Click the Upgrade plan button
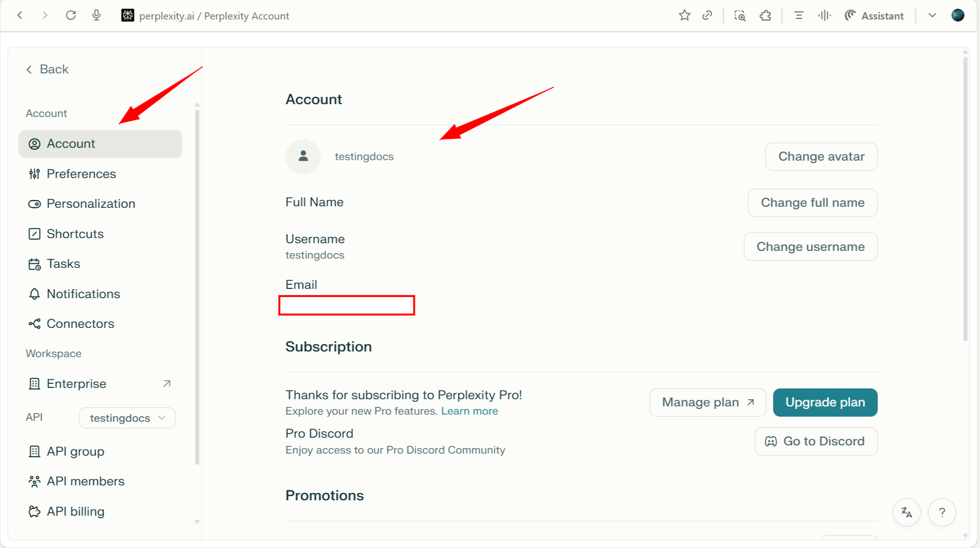Image resolution: width=980 pixels, height=548 pixels. 825,402
